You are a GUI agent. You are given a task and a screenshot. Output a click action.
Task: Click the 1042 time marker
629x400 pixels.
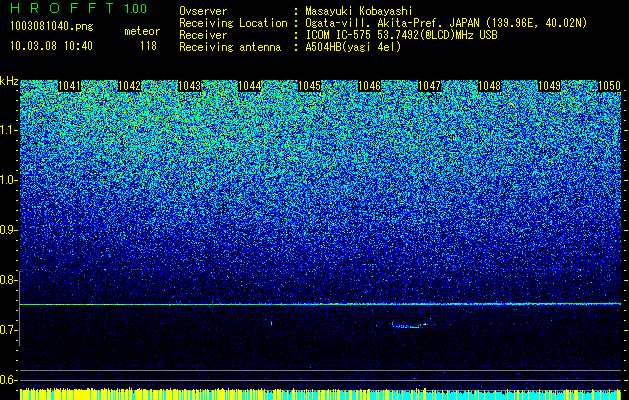click(x=130, y=86)
